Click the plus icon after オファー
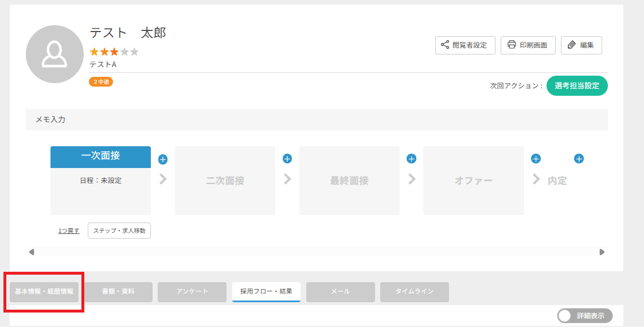The width and height of the screenshot is (644, 328). click(536, 159)
